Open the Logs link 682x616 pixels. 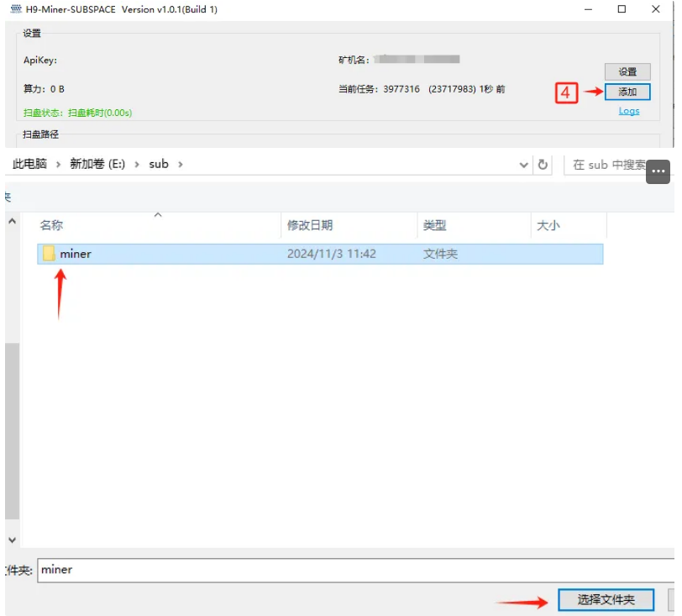pyautogui.click(x=628, y=111)
